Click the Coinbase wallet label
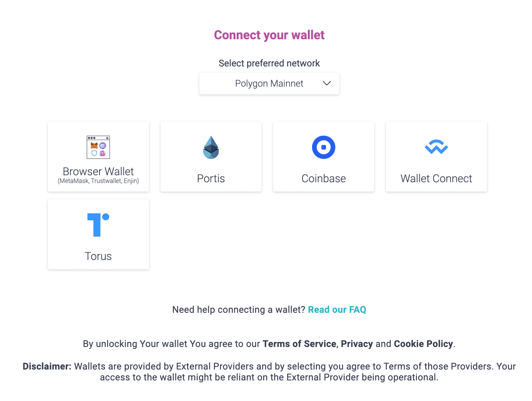This screenshot has width=532, height=401. [x=324, y=178]
